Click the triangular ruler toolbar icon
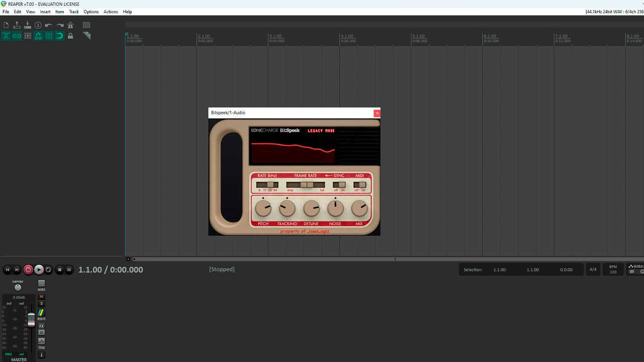Image resolution: width=644 pixels, height=362 pixels. coord(86,36)
